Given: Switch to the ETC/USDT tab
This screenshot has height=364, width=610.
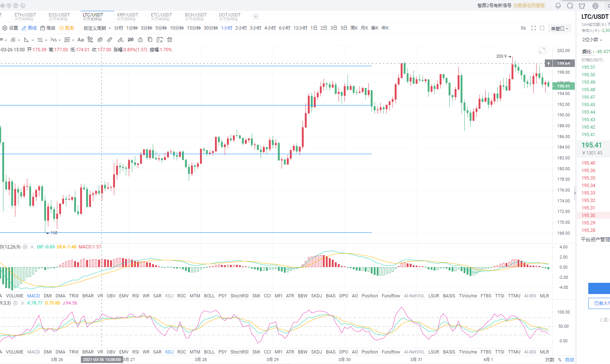Looking at the screenshot, I should pyautogui.click(x=161, y=16).
